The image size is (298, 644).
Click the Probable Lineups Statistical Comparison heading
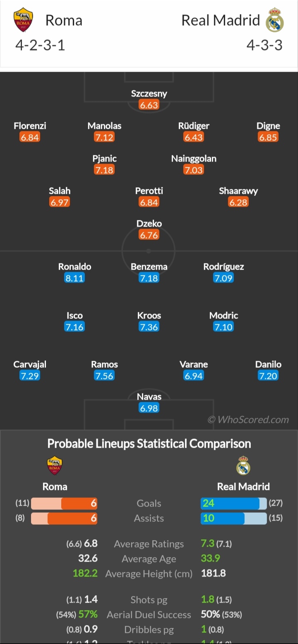(x=149, y=444)
